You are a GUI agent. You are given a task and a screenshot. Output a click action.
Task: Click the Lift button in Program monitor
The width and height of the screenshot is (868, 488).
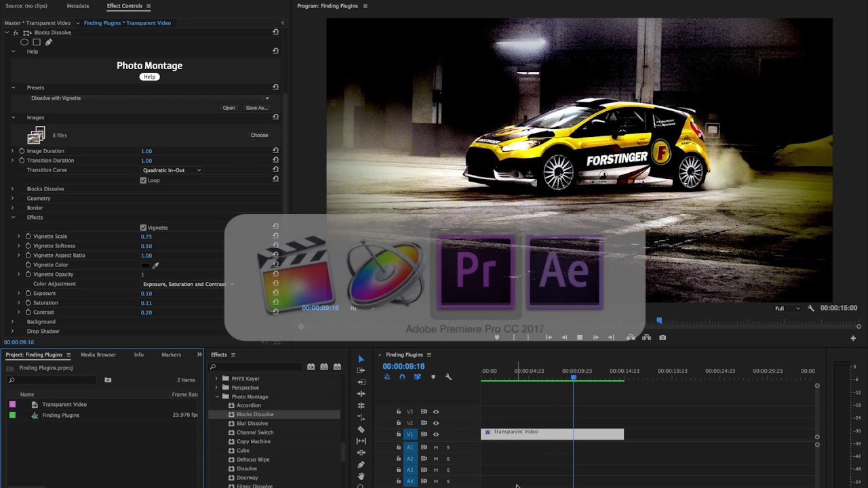coord(631,338)
